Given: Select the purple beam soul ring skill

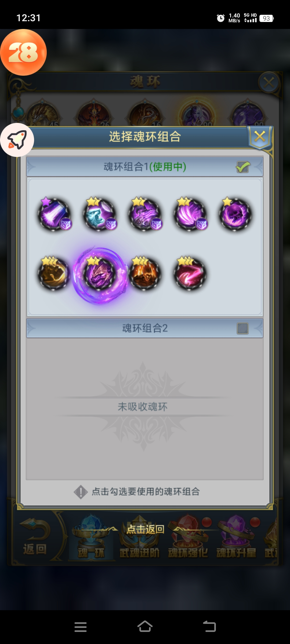Looking at the screenshot, I should point(54,214).
